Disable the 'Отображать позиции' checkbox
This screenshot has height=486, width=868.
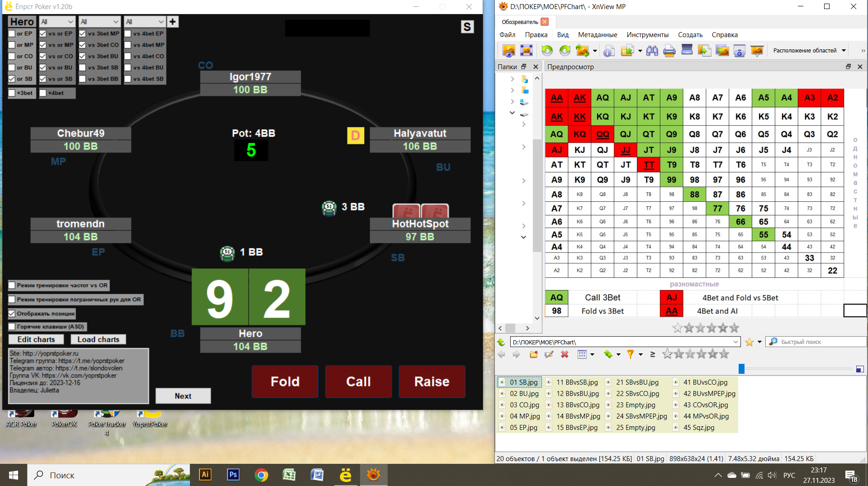[12, 314]
